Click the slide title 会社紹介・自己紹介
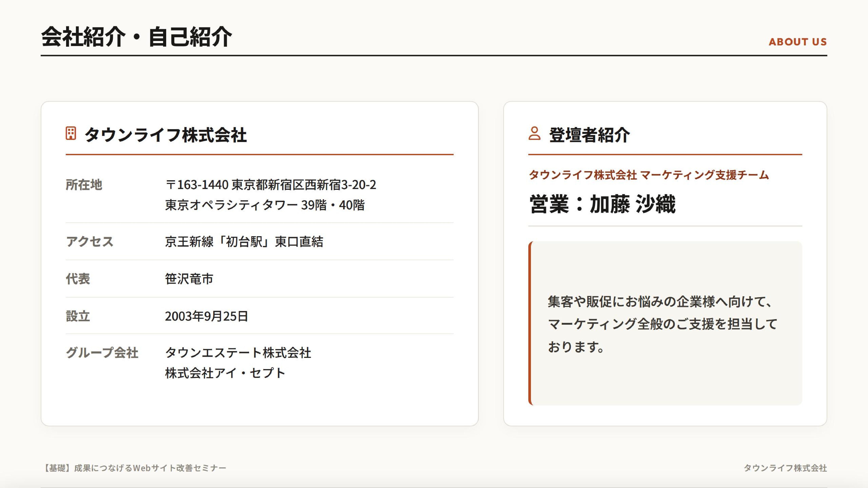The image size is (868, 488). click(x=136, y=36)
